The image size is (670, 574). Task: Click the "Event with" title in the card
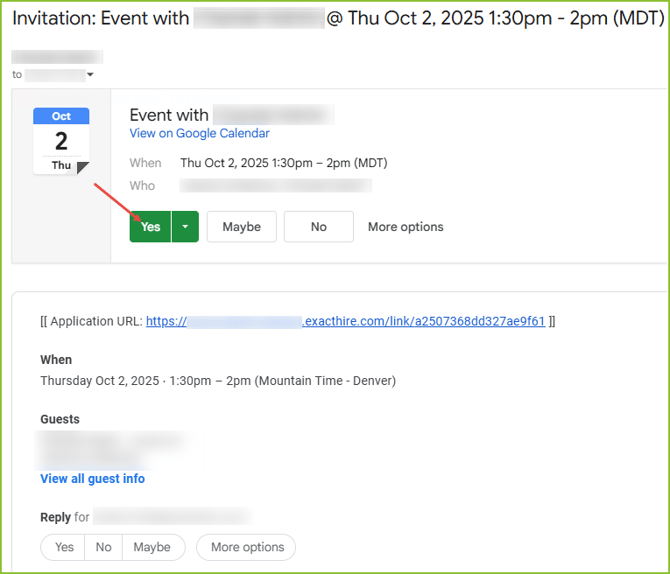point(168,115)
